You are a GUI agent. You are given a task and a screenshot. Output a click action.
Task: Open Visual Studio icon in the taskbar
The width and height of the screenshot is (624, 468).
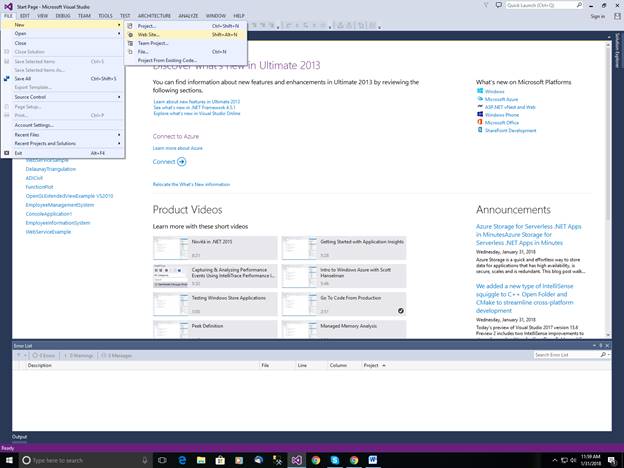(x=296, y=460)
